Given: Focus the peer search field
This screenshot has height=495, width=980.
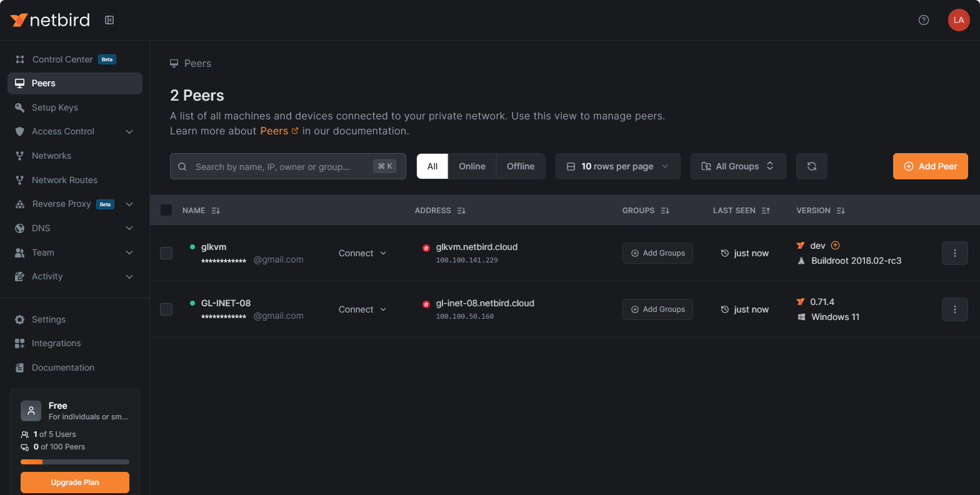Looking at the screenshot, I should [288, 166].
